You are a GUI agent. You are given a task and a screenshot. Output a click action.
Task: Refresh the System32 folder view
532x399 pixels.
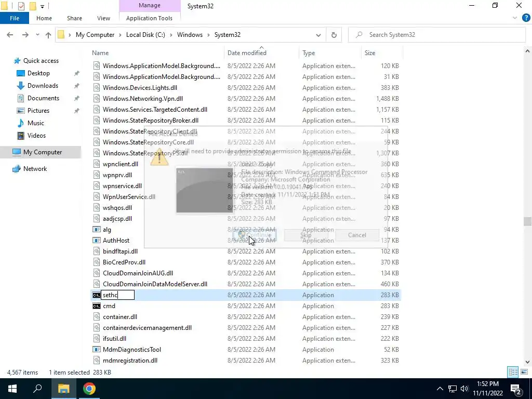click(334, 35)
